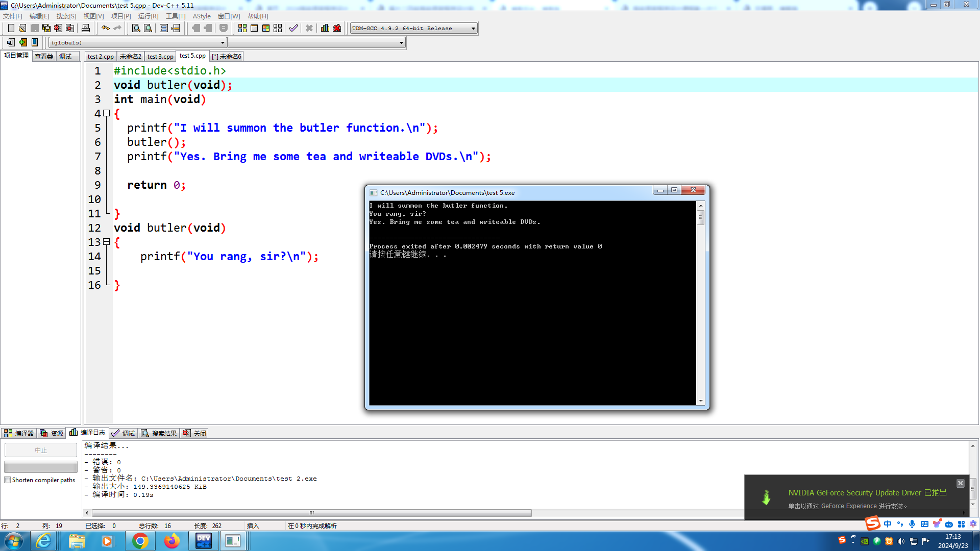Click the Undo arrow icon
Viewport: 980px width, 551px height.
pos(105,28)
